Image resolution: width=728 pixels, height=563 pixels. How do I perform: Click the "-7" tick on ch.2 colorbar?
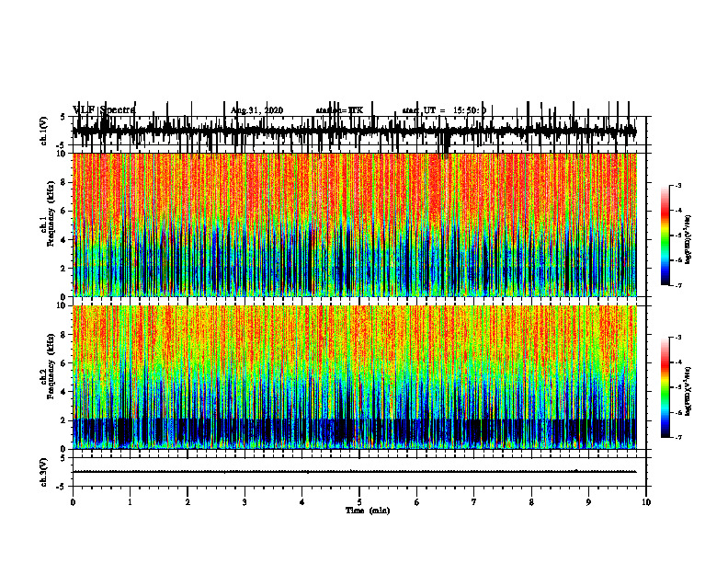point(678,438)
